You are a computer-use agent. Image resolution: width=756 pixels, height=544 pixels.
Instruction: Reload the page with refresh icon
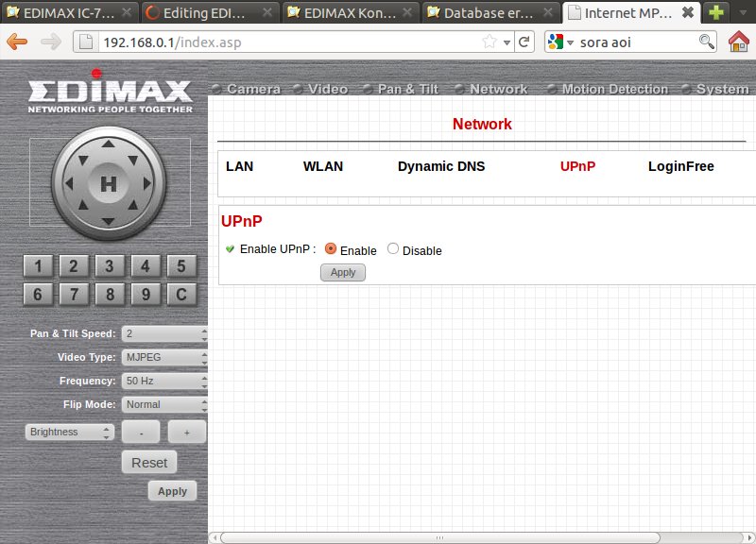524,42
